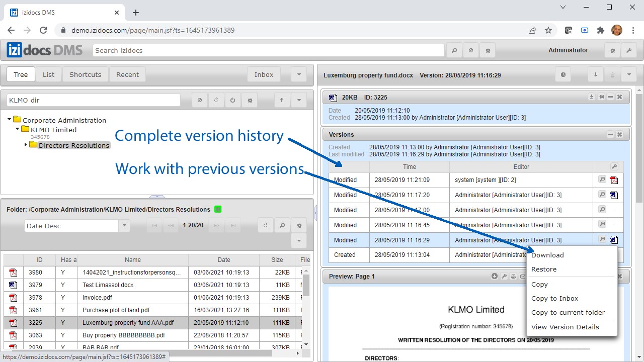Open the Date Desc sort dropdown
Screen dimensions: 644x362
(x=124, y=226)
